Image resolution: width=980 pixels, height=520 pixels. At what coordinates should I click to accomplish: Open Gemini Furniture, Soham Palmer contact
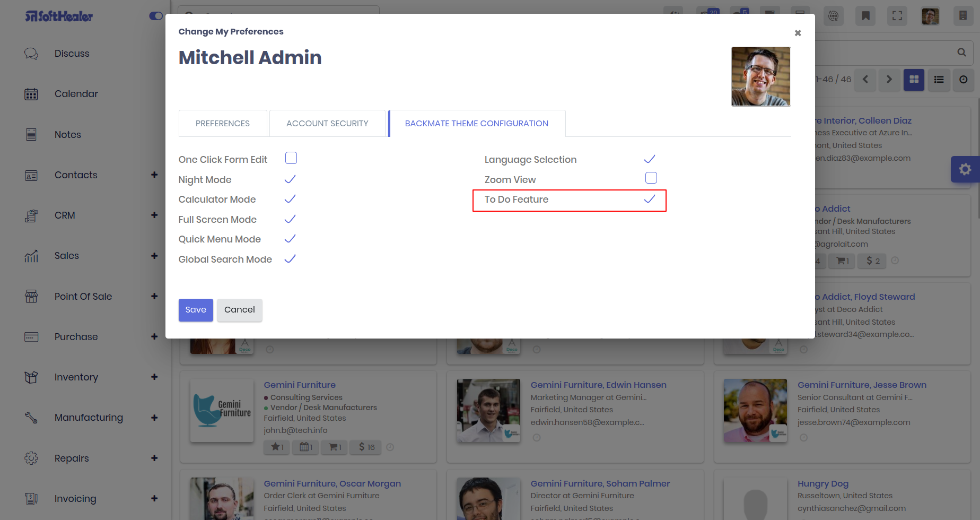point(600,483)
